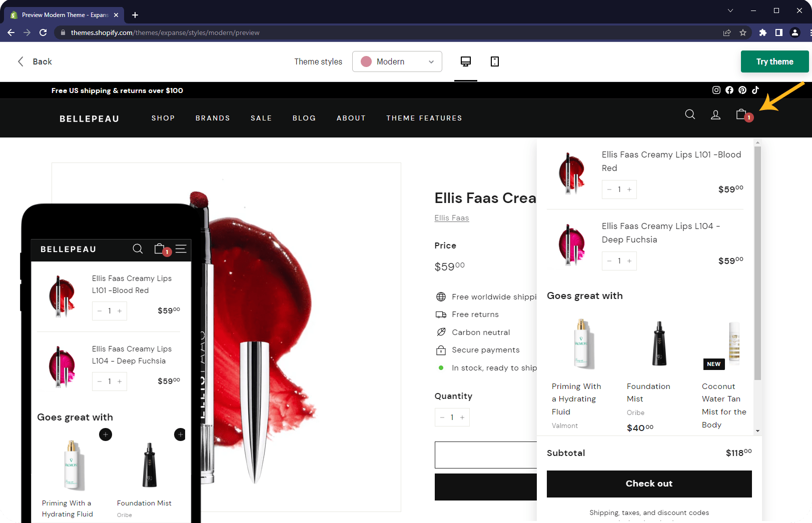
Task: Click the L104 Deep Fuchsia cart thumbnail
Action: point(572,244)
